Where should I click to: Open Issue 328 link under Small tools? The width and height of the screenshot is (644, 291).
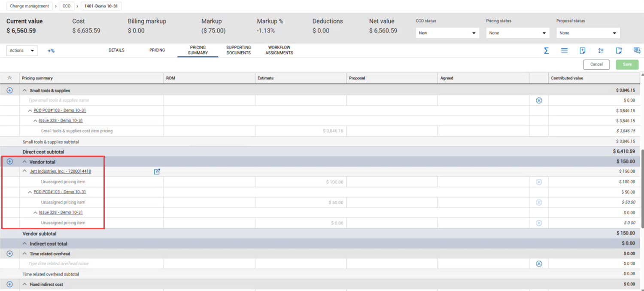(x=61, y=121)
